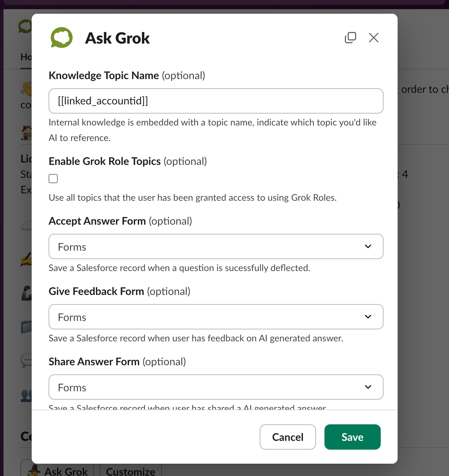Open the Accept Answer Form dropdown
449x476 pixels.
tap(216, 246)
